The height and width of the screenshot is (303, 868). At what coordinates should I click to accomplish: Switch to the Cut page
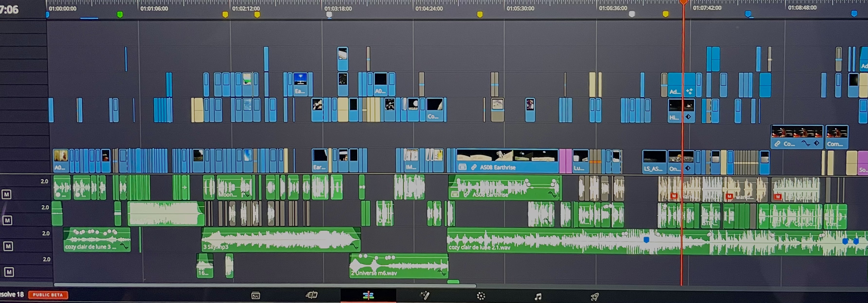(312, 295)
